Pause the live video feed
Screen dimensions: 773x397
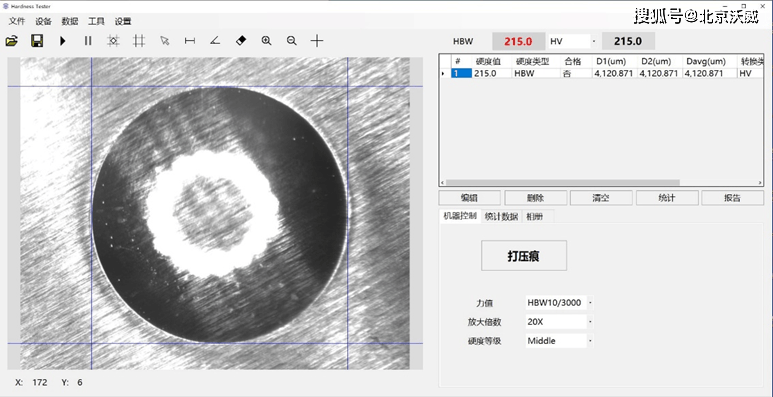88,41
